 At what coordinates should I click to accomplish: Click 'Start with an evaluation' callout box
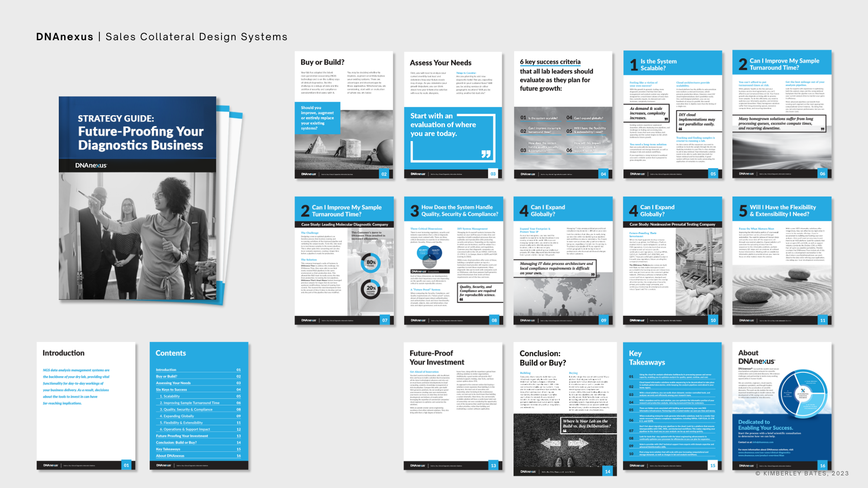pyautogui.click(x=453, y=137)
